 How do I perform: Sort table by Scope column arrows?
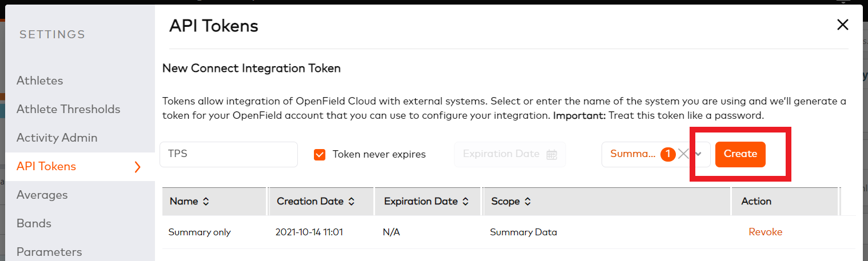point(527,202)
